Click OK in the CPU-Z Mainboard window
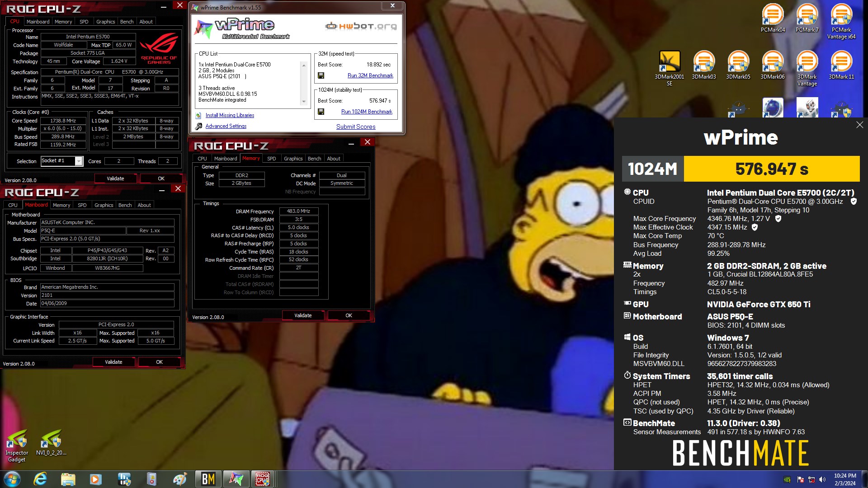Viewport: 868px width, 488px height. tap(159, 362)
